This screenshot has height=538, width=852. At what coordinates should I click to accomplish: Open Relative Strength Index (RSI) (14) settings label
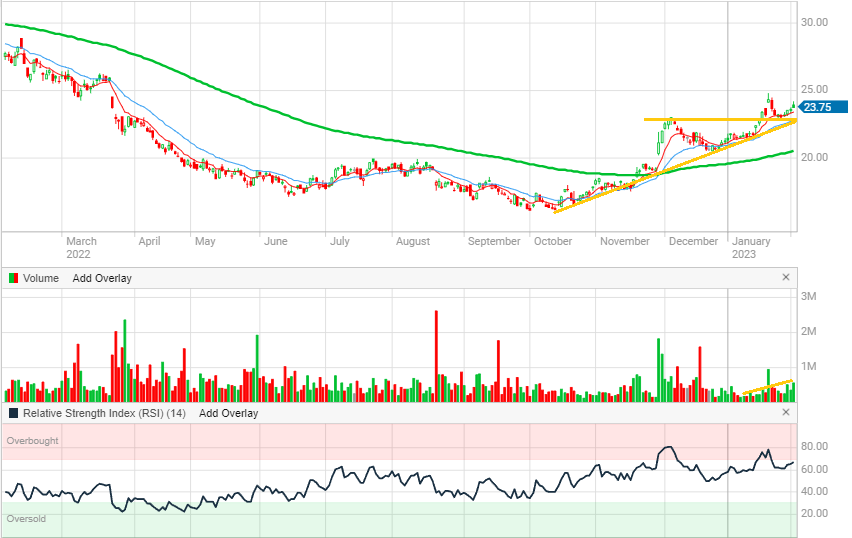105,413
